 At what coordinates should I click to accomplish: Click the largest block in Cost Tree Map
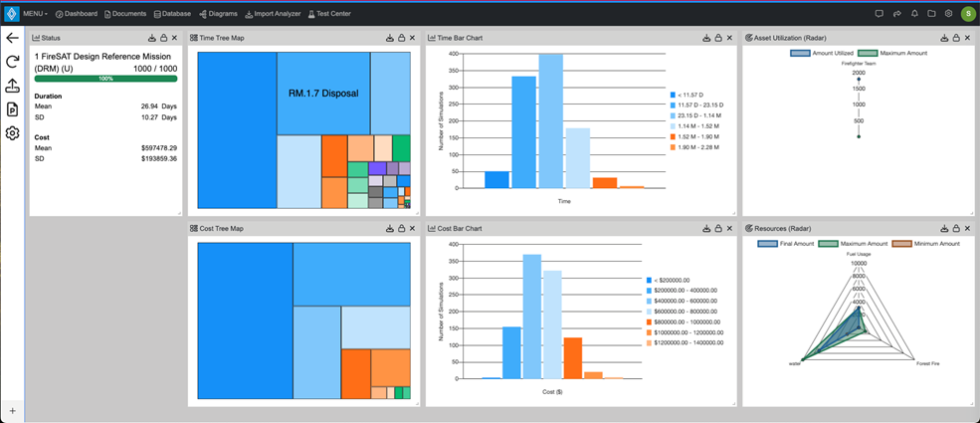[x=246, y=321]
